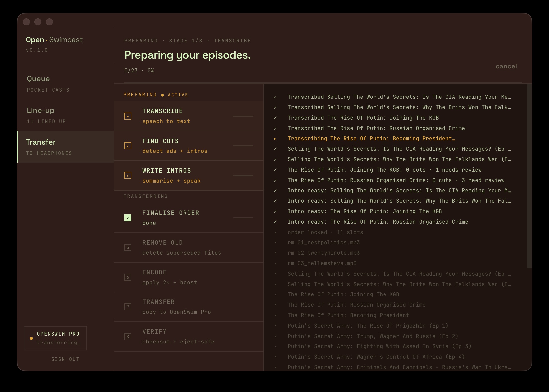Click the orange active status dot
This screenshot has width=549, height=392.
[x=162, y=95]
